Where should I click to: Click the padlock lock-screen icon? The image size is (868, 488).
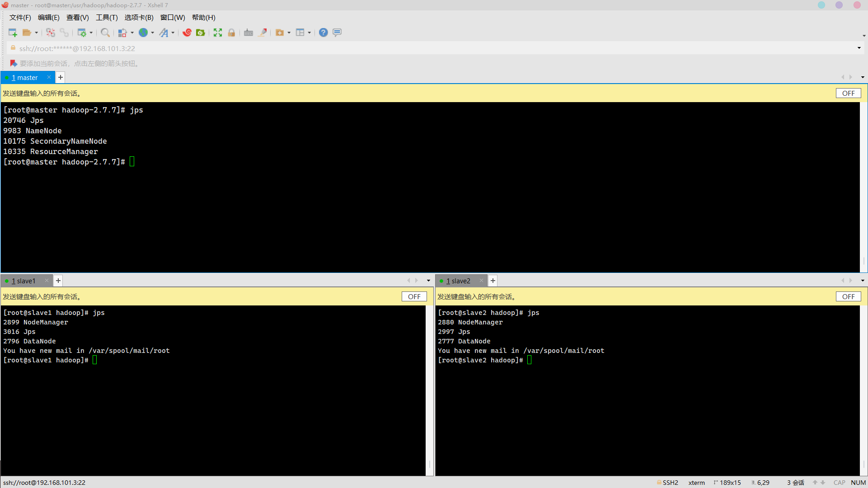231,33
